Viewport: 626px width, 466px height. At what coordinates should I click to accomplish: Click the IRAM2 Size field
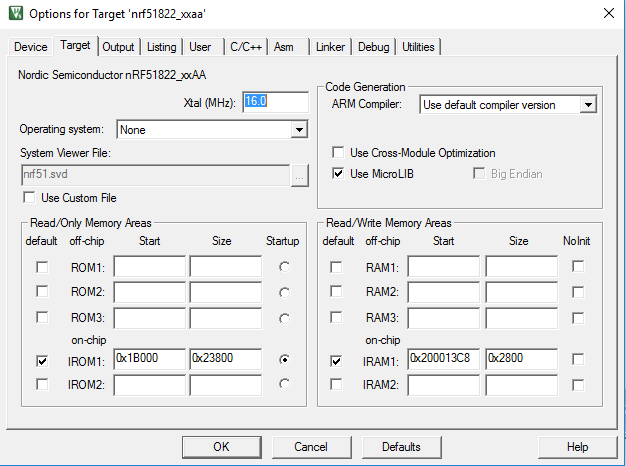521,385
